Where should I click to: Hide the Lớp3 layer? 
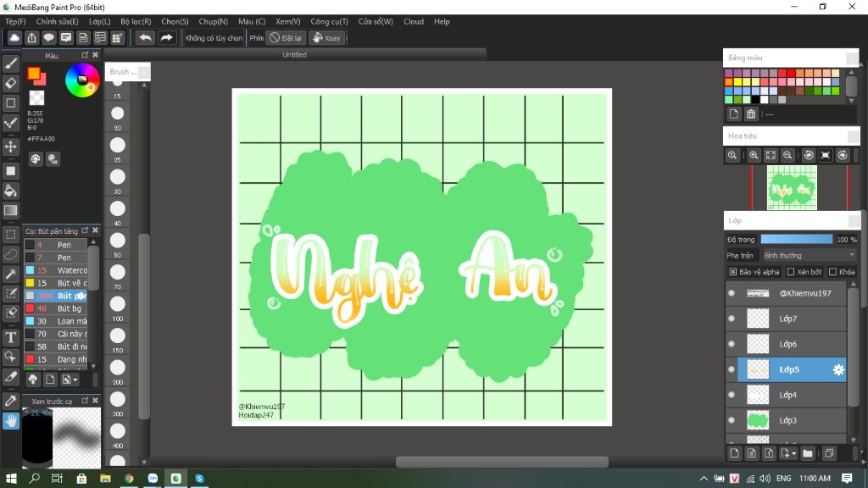tap(732, 420)
